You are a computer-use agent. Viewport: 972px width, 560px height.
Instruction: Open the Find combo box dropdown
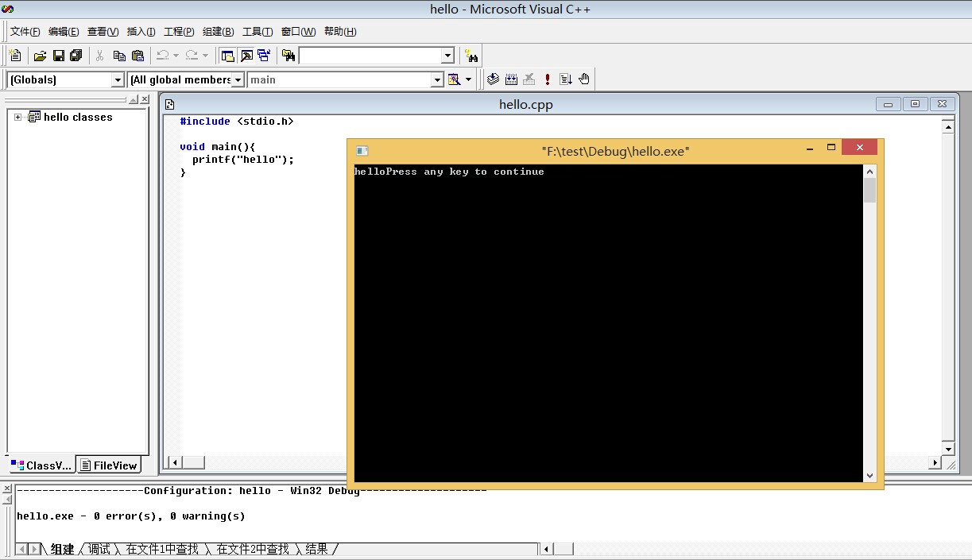click(x=447, y=56)
